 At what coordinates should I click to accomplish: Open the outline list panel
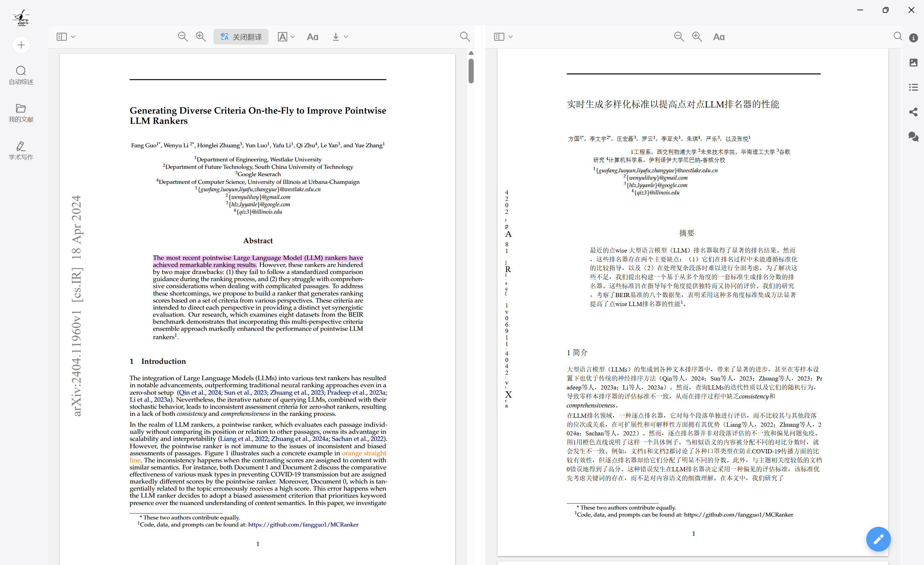pyautogui.click(x=913, y=87)
